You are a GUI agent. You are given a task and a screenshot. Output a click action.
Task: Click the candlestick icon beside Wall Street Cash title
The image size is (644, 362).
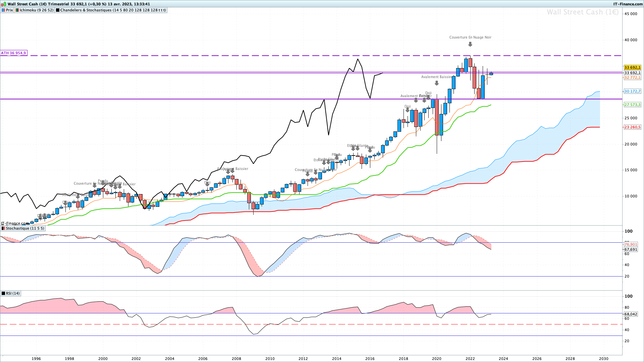coord(4,4)
